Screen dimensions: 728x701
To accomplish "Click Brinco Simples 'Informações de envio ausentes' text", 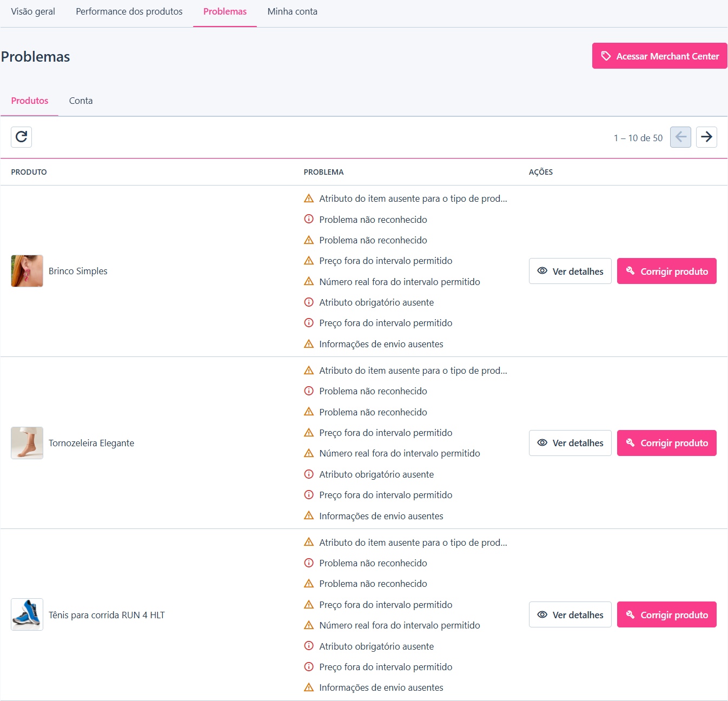I will (x=381, y=344).
